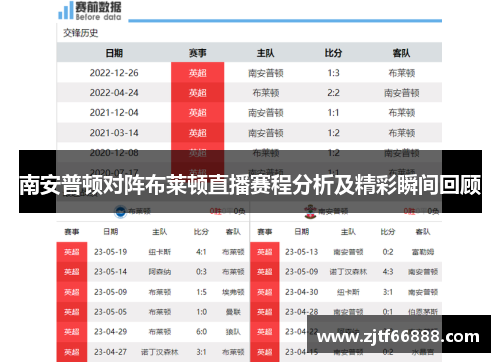Select the date 2022-04-24
500x362 pixels.
pos(114,93)
